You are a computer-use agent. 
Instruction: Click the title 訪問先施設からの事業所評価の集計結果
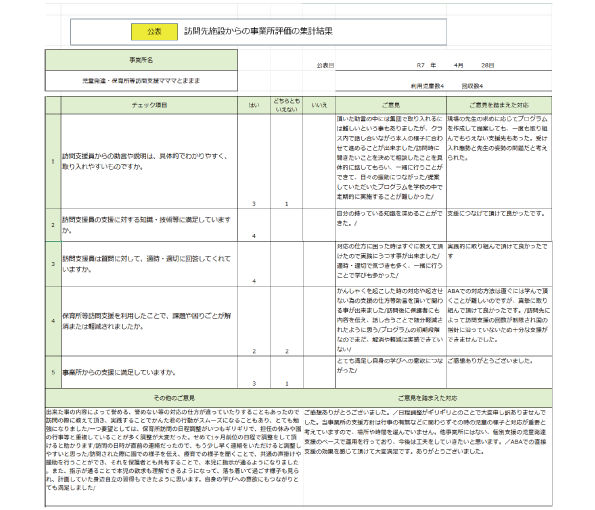(258, 31)
